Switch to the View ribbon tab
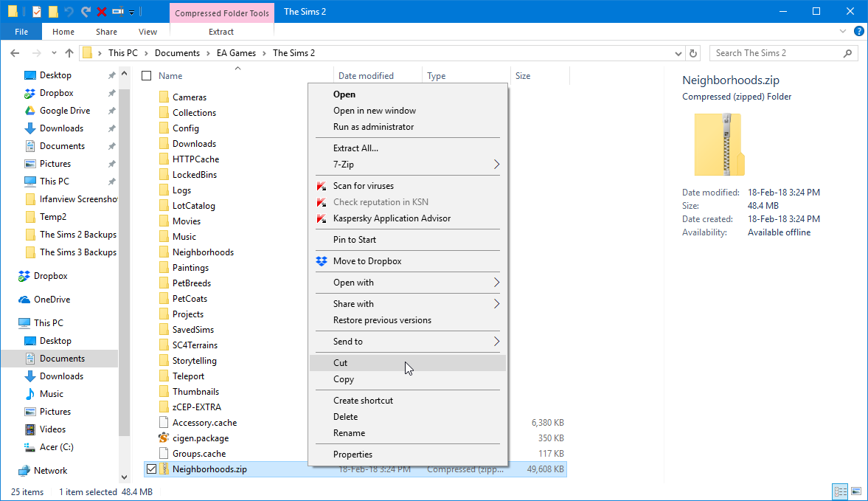 coord(147,32)
